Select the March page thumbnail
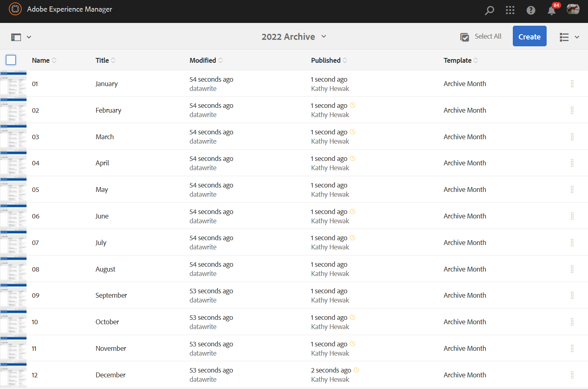 (13, 137)
